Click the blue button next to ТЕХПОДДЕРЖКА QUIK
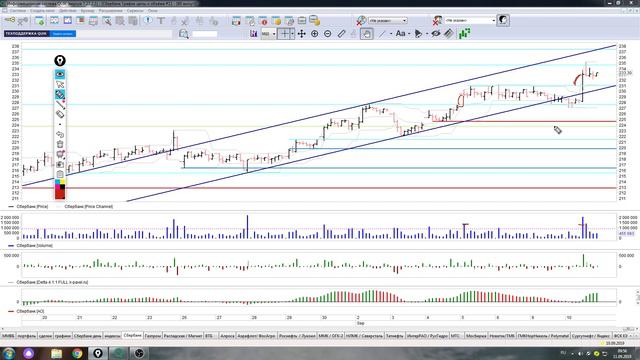Image resolution: width=640 pixels, height=360 pixels. [x=62, y=34]
